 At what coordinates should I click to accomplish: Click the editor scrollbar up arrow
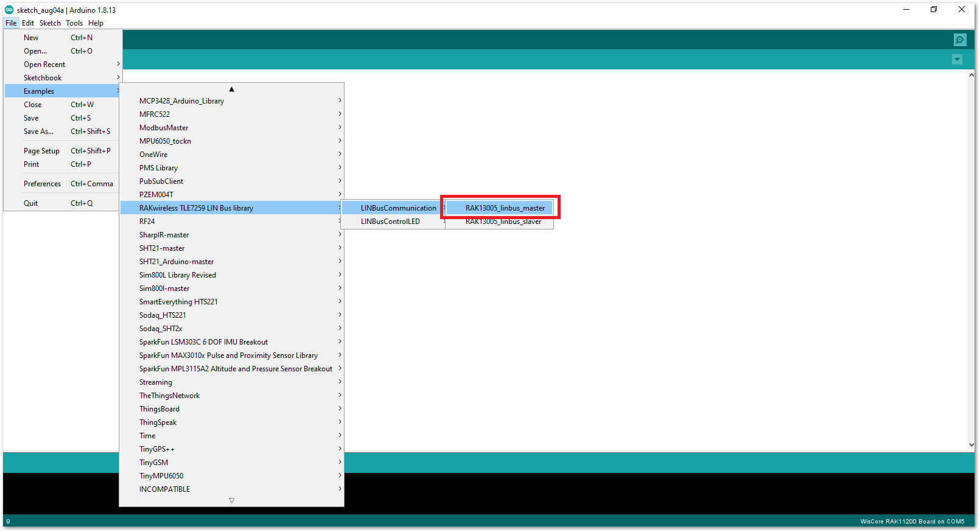tap(971, 75)
